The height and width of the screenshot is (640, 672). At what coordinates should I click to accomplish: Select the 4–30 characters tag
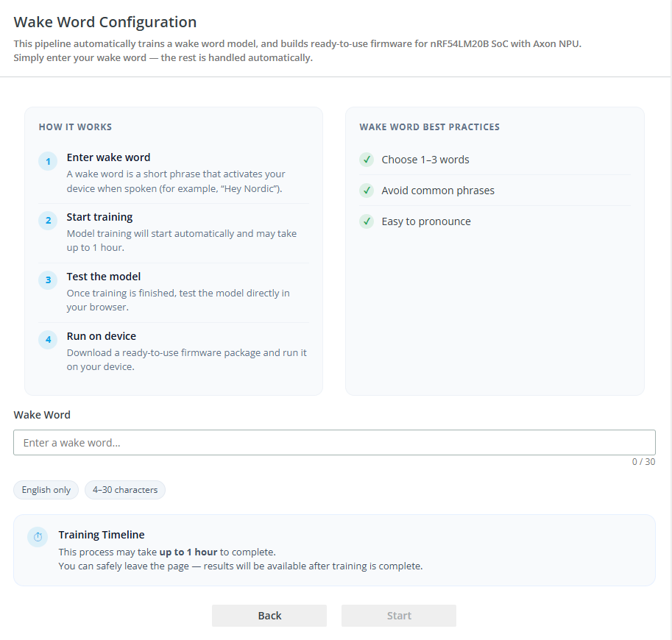(x=125, y=490)
